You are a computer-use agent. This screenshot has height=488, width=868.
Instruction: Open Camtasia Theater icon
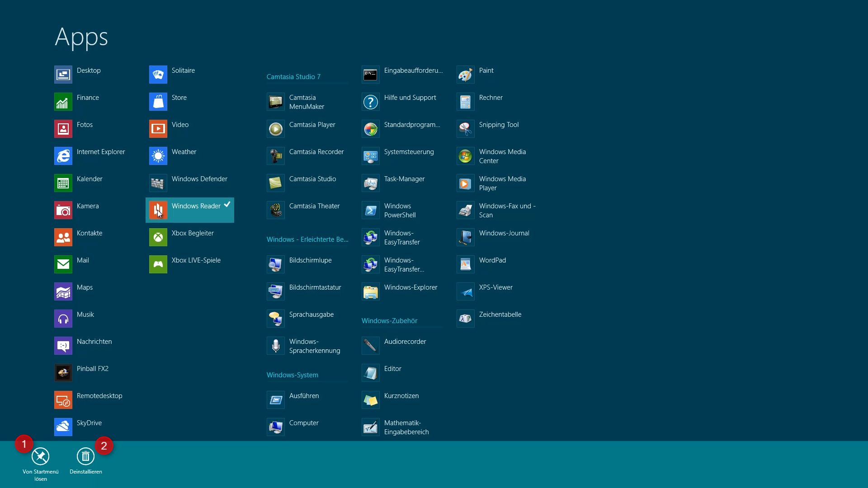(276, 210)
